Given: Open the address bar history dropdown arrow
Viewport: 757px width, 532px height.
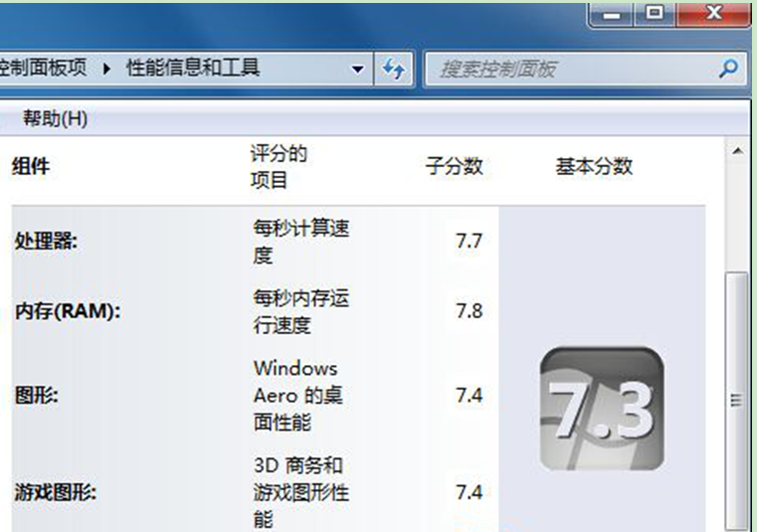Looking at the screenshot, I should click(358, 69).
